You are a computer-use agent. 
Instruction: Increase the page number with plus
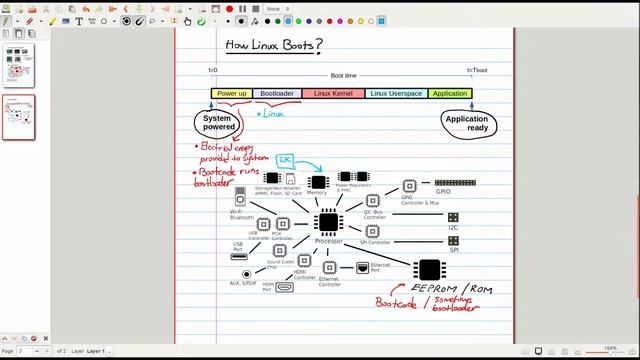(47, 351)
